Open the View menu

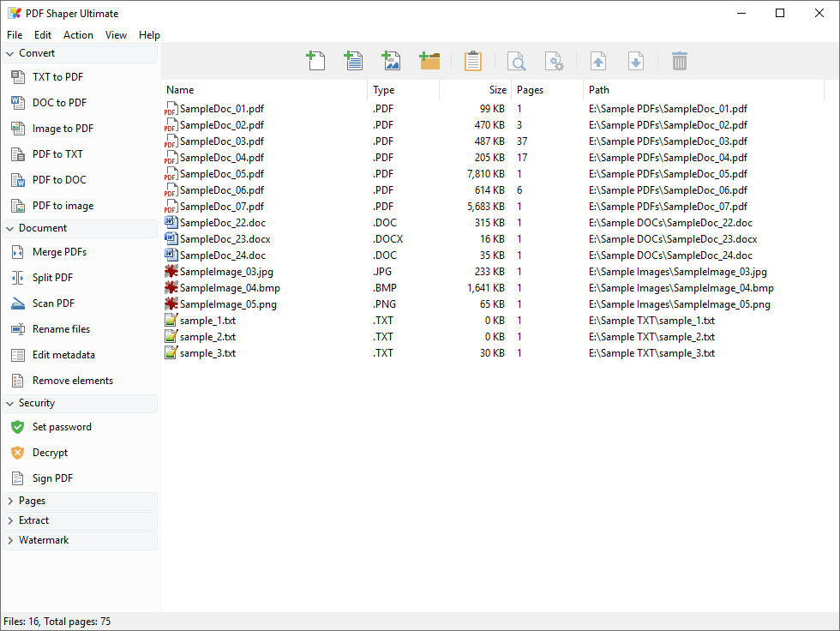coord(116,34)
